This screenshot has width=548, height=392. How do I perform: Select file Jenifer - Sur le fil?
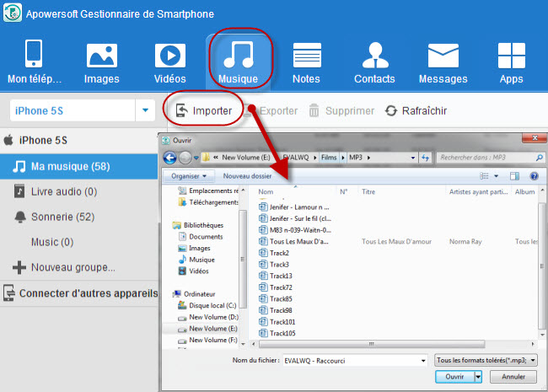pyautogui.click(x=295, y=218)
